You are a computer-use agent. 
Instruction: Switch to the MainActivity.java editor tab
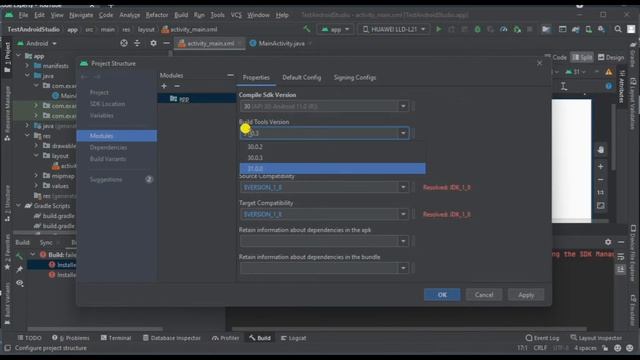tap(281, 43)
